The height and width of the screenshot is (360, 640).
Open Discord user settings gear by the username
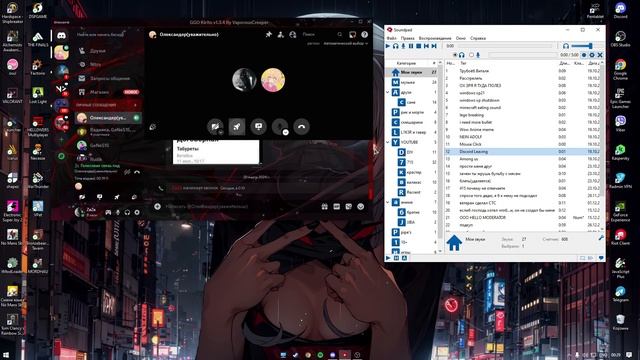[137, 212]
